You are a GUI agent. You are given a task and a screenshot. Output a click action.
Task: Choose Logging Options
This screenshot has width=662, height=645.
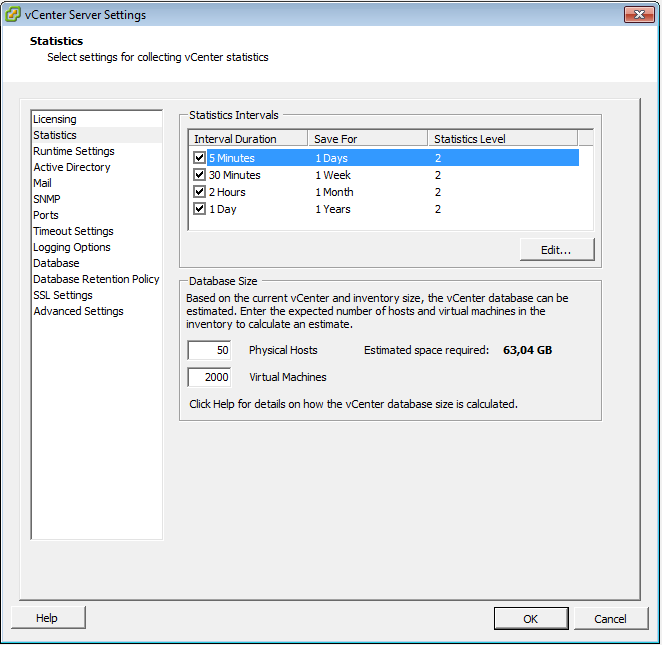coord(72,247)
